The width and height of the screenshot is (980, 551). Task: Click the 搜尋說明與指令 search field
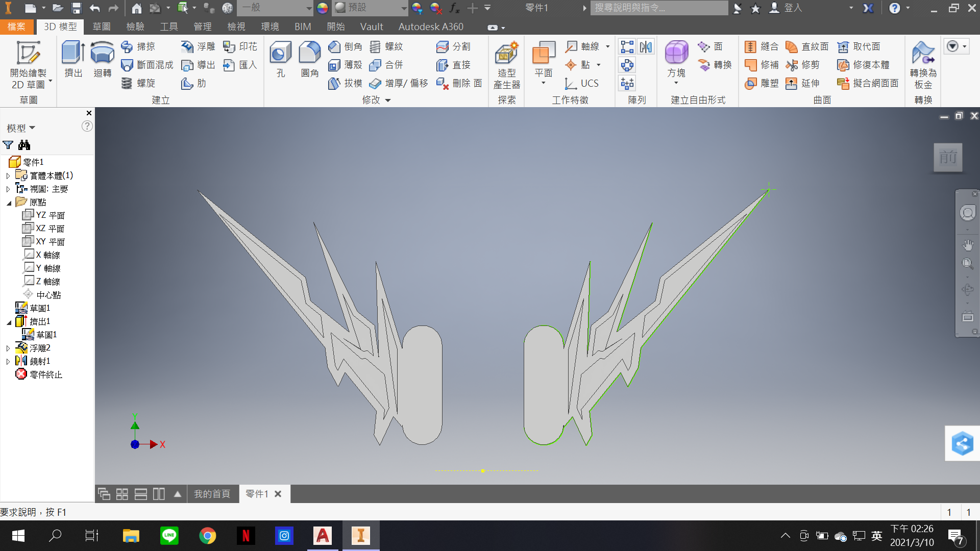[x=658, y=8]
